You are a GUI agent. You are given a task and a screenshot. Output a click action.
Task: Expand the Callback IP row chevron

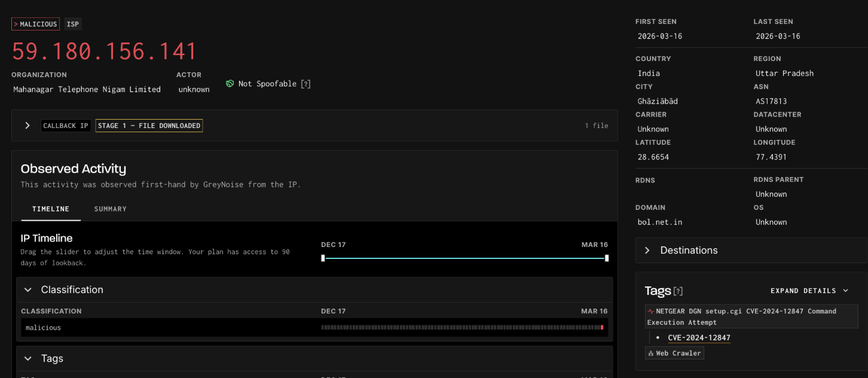pos(27,126)
